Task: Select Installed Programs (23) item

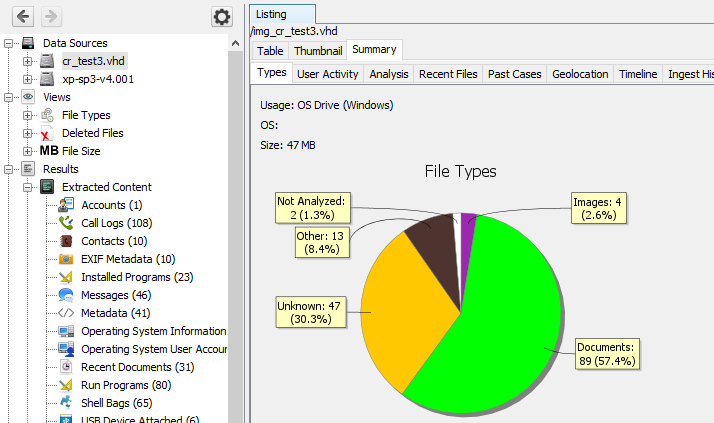Action: click(x=137, y=277)
